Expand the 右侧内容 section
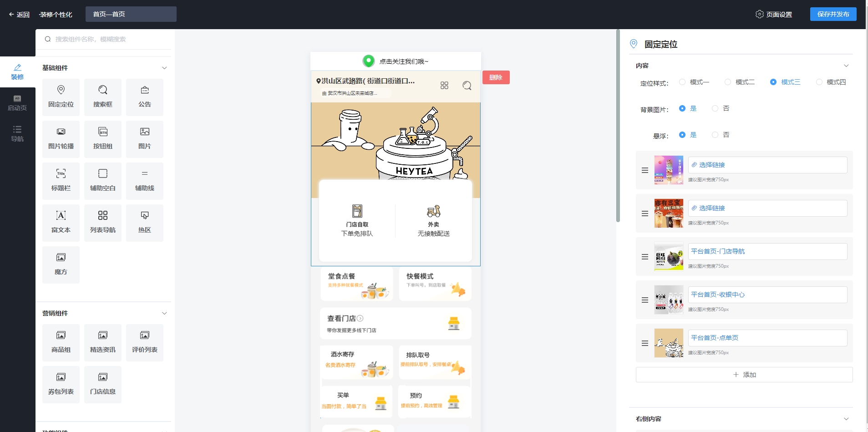Image resolution: width=868 pixels, height=432 pixels. click(846, 419)
